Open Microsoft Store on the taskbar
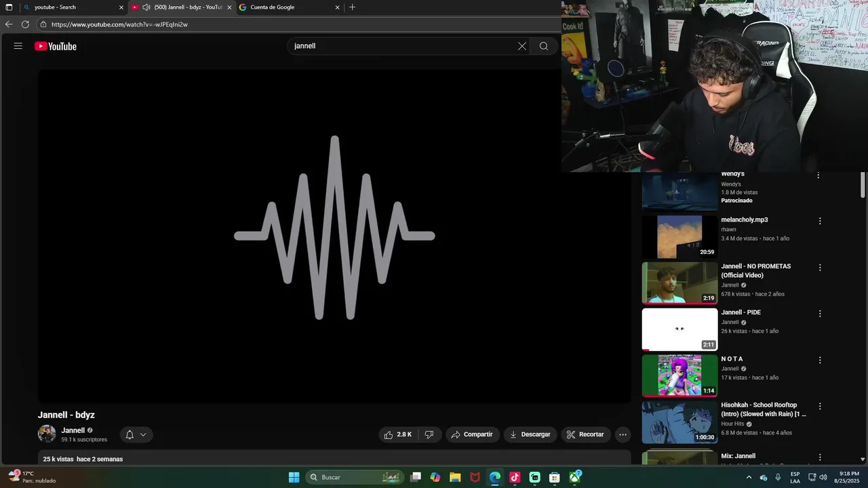 554,477
